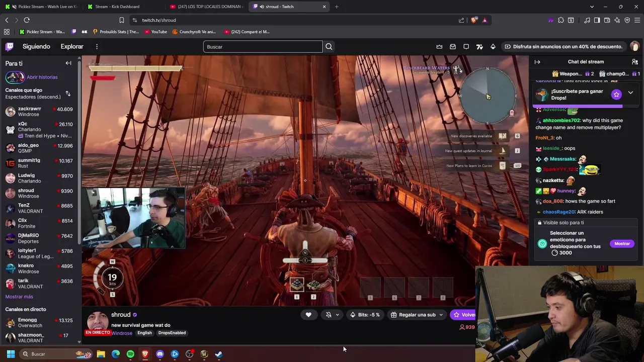Open the whispers chat bubble icon
This screenshot has width=644, height=362.
(466, 47)
